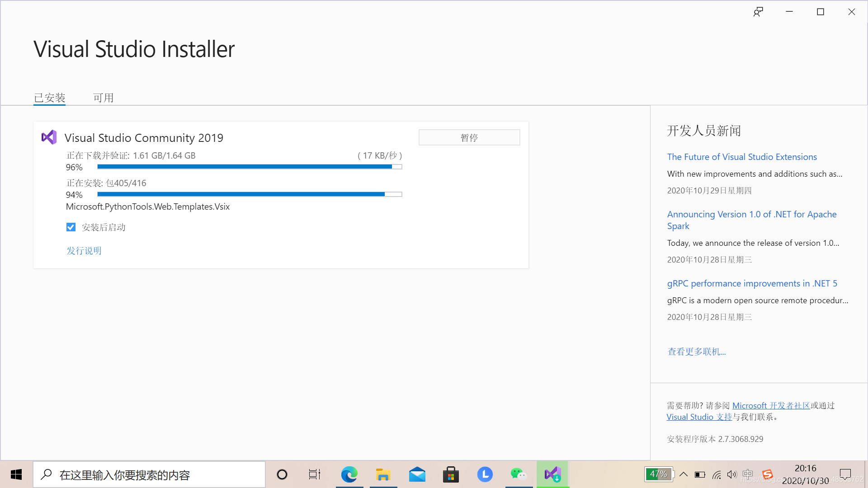Expand hidden system tray icons chevron

(684, 474)
